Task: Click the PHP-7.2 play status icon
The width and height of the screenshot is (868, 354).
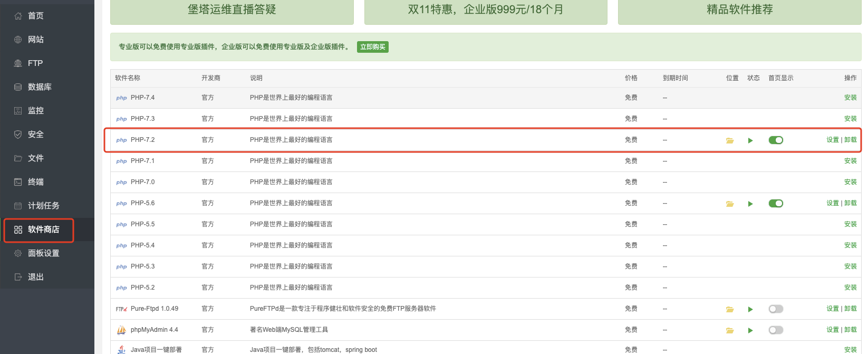Action: (x=750, y=140)
